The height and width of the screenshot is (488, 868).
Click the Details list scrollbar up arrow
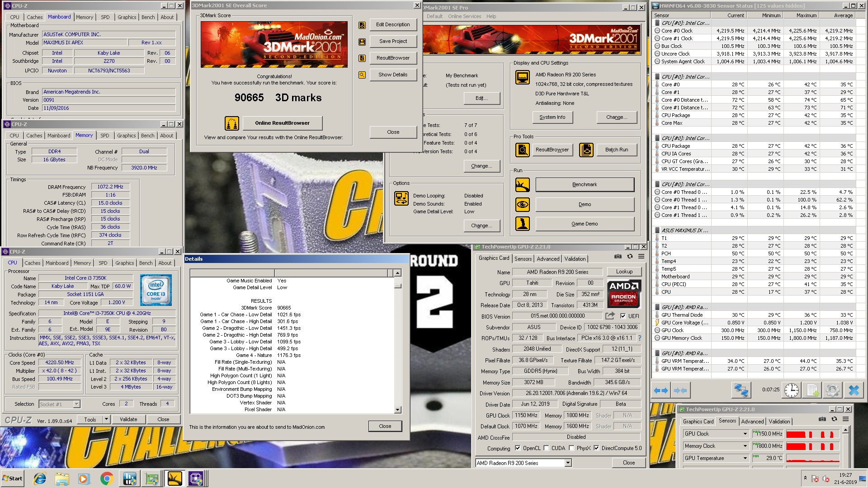click(397, 273)
